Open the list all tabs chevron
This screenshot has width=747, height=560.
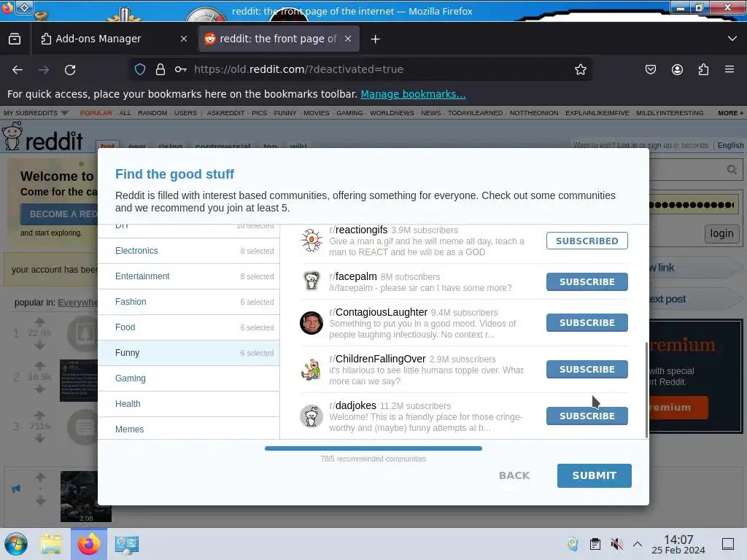point(732,39)
